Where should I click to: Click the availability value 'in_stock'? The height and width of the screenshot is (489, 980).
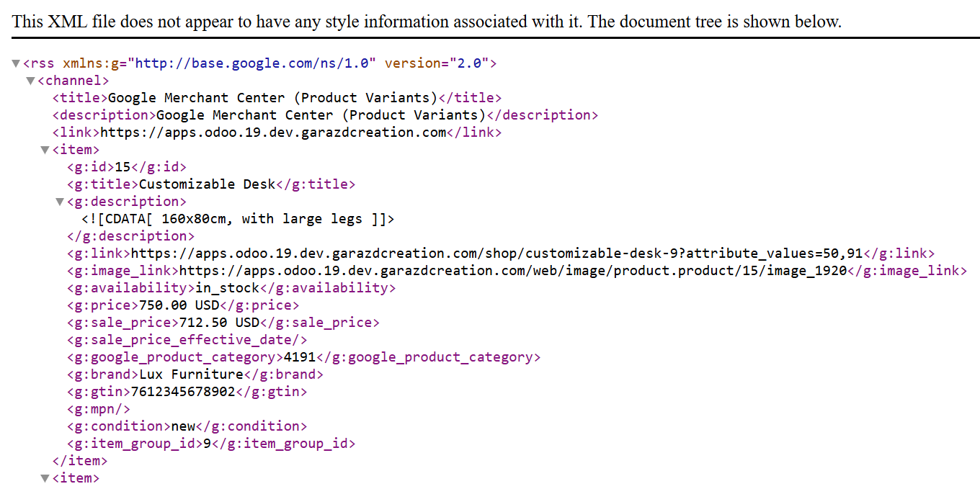[x=228, y=288]
